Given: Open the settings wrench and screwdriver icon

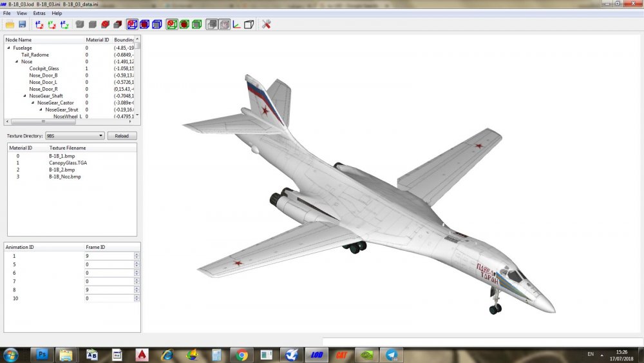Looking at the screenshot, I should pyautogui.click(x=266, y=25).
